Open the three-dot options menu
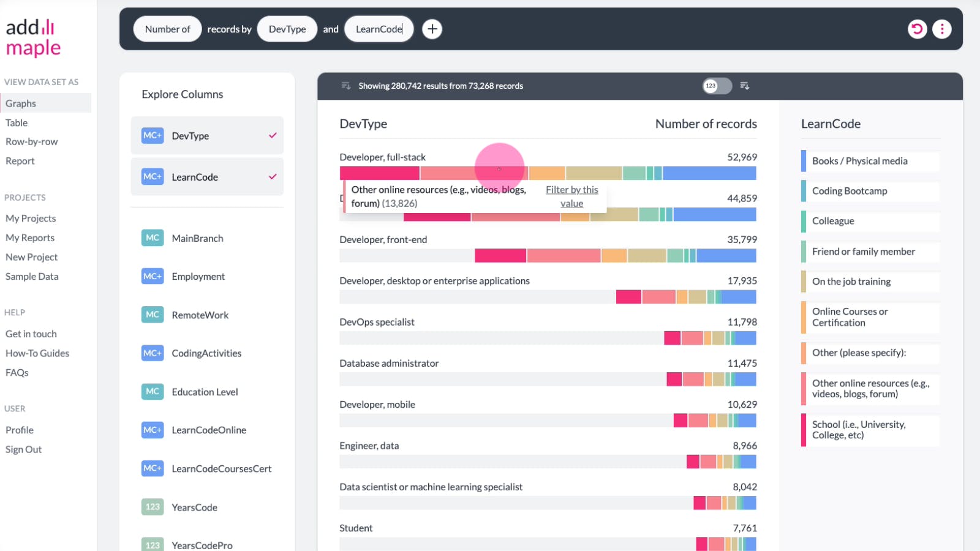Image resolution: width=980 pixels, height=551 pixels. (x=941, y=29)
